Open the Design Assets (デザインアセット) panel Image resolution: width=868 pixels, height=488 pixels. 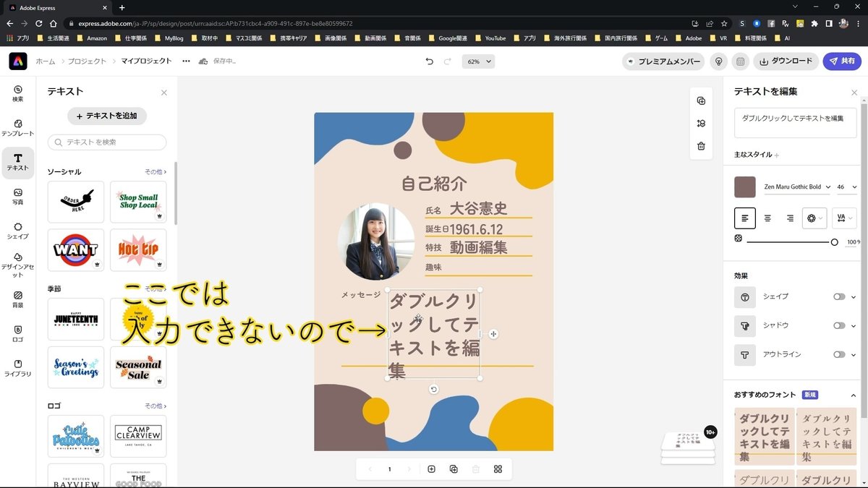point(18,265)
